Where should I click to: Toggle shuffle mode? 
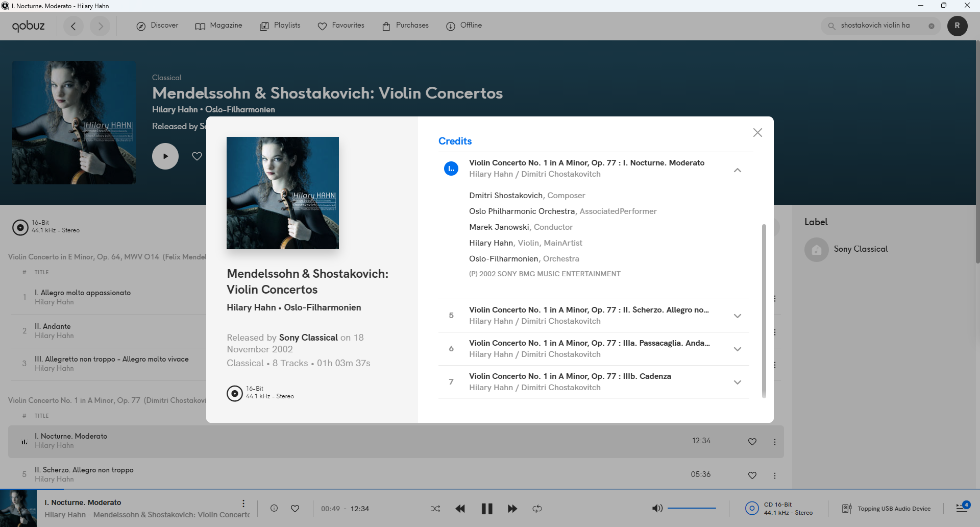[x=435, y=509]
